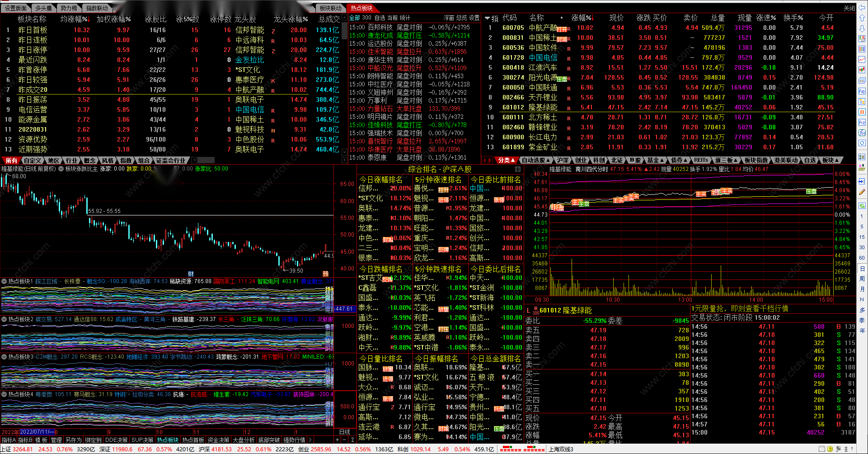Image resolution: width=868 pixels, height=454 pixels.
Task: Open the 指 column selector dropdown arrow
Action: click(x=488, y=19)
